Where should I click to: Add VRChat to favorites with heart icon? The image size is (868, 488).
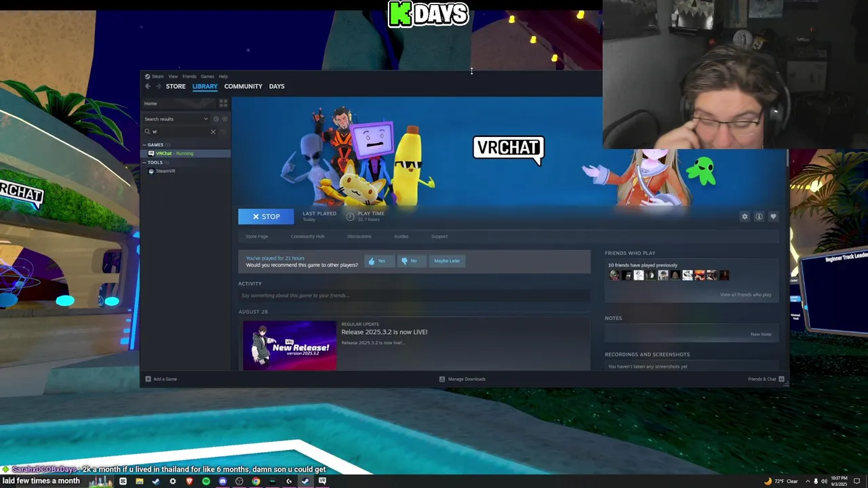pos(773,216)
